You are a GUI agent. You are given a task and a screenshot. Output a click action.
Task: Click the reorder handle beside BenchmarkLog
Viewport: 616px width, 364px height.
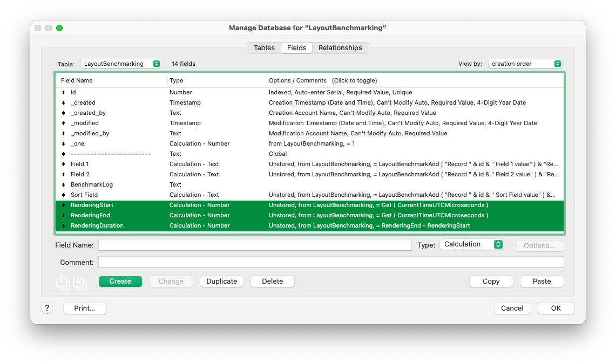[x=64, y=185]
